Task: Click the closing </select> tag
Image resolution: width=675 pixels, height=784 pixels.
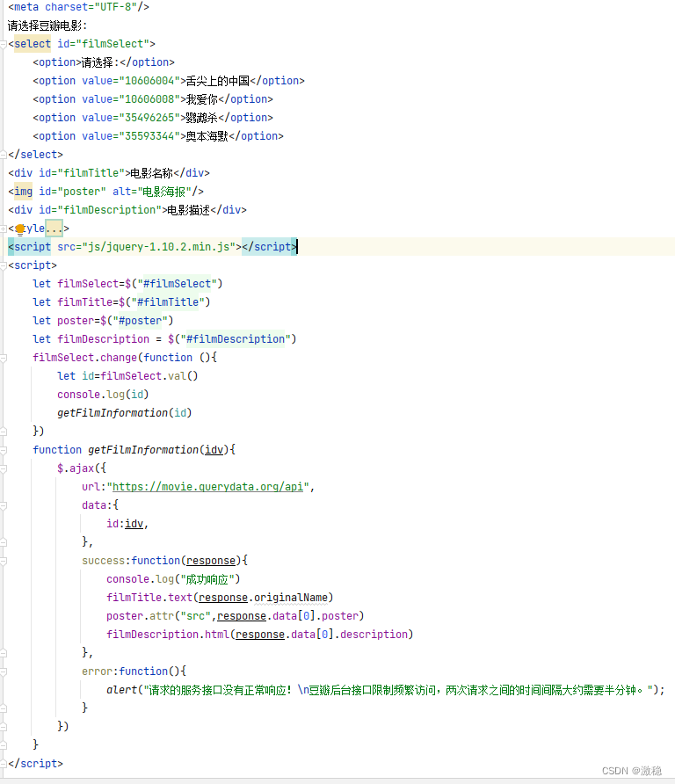Action: (x=35, y=155)
